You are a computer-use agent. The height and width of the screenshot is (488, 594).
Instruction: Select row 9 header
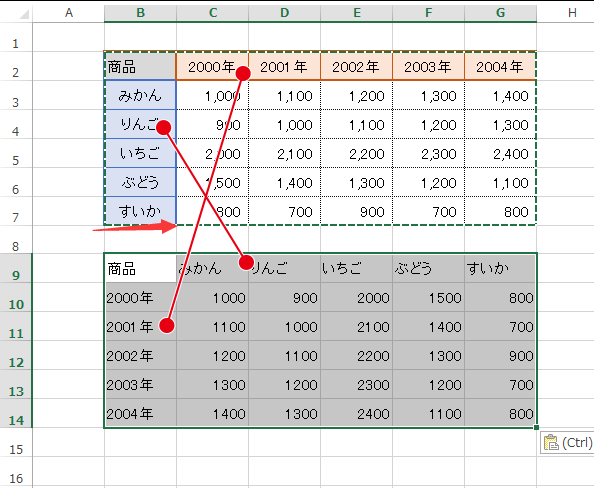tap(16, 268)
